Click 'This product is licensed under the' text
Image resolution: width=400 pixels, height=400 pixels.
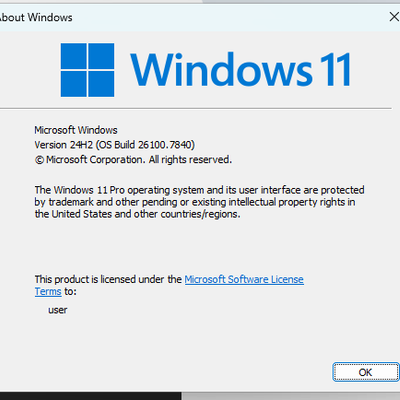point(108,279)
